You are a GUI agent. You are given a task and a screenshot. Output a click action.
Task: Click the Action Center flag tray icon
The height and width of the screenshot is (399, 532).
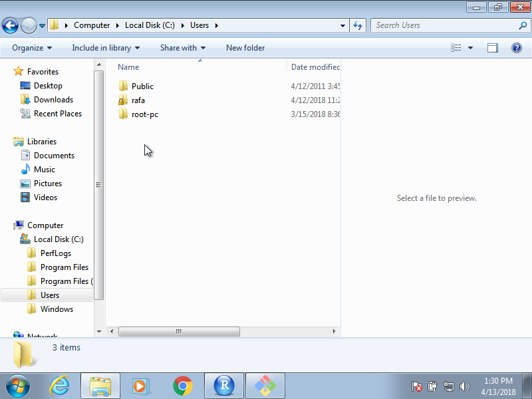416,386
